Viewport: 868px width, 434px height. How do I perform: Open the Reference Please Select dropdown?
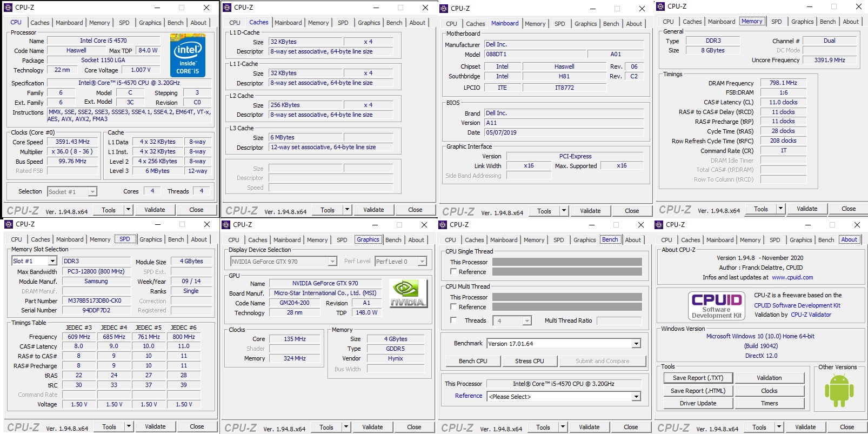click(636, 397)
